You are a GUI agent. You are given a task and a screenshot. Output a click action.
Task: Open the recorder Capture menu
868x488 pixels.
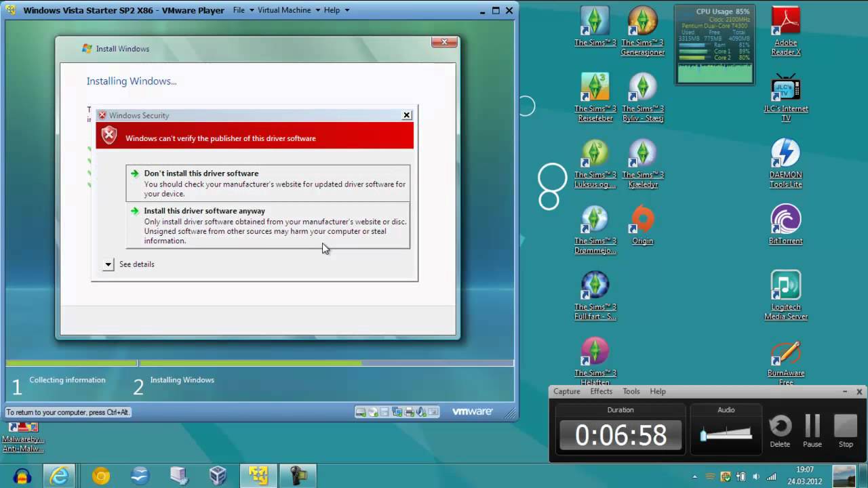coord(566,391)
